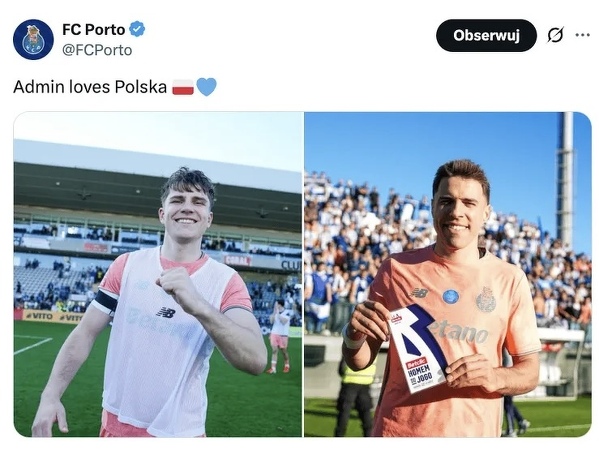Click the blue heart emoji
Image resolution: width=599 pixels, height=451 pixels.
(206, 87)
